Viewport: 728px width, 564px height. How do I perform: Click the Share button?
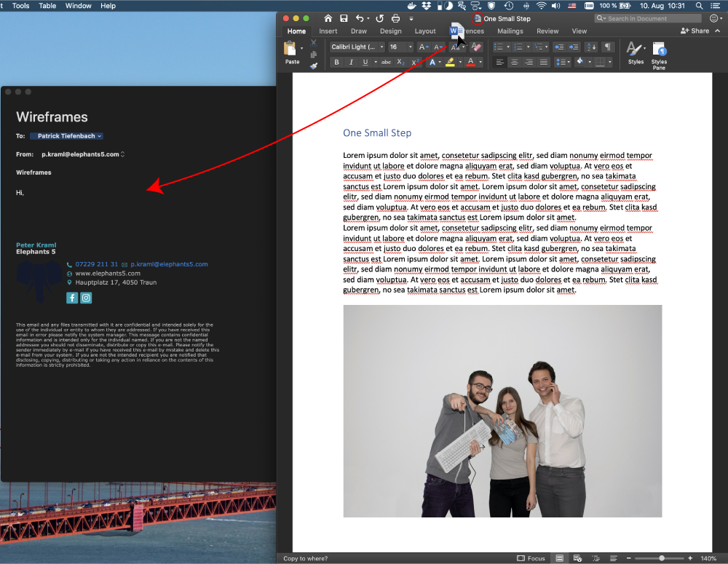pos(695,31)
